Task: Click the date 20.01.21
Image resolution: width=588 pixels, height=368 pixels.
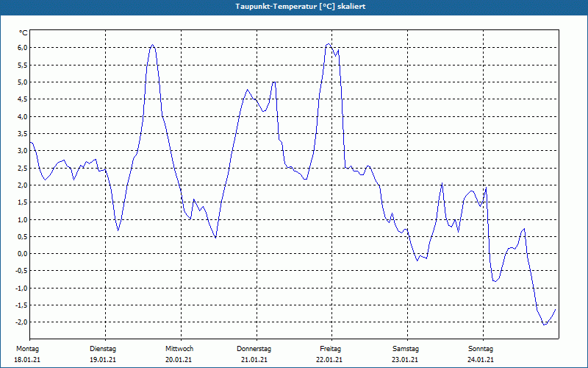Action: click(x=179, y=360)
